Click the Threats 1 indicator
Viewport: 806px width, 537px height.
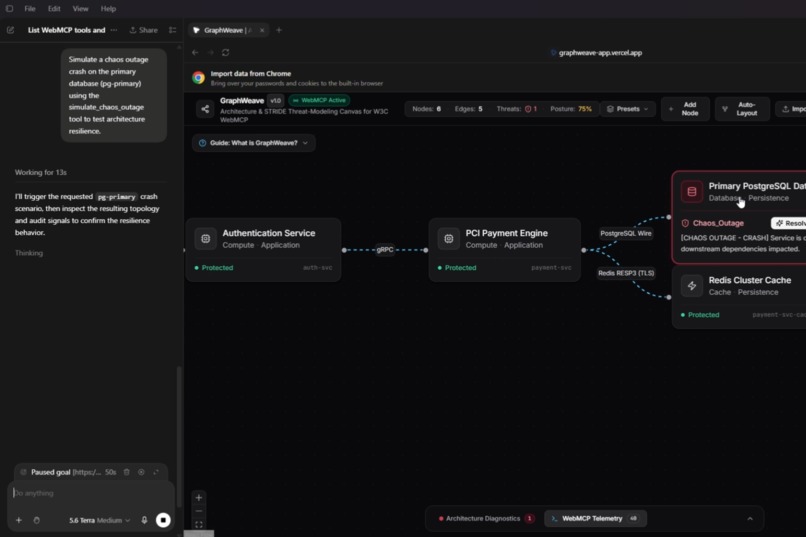point(517,109)
